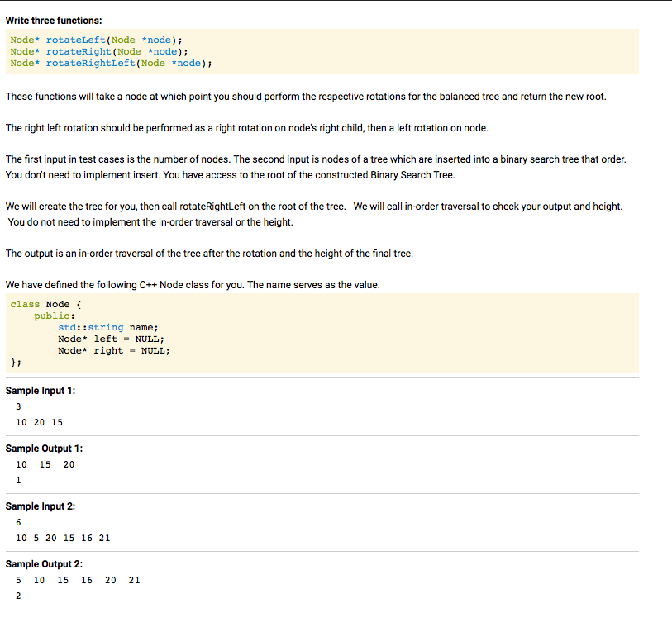Click the 'Sample Output 1:' heading
The height and width of the screenshot is (622, 672).
[x=44, y=449]
